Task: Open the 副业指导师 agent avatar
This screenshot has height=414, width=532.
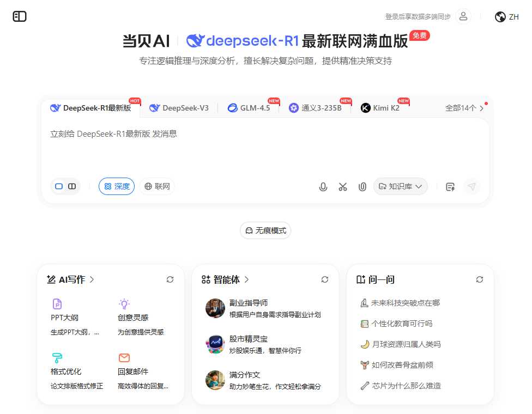Action: (215, 308)
